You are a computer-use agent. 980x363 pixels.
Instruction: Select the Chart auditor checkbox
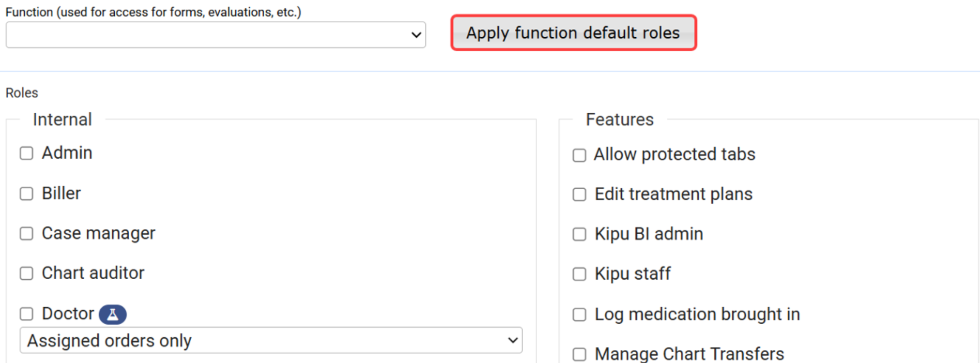(x=26, y=274)
